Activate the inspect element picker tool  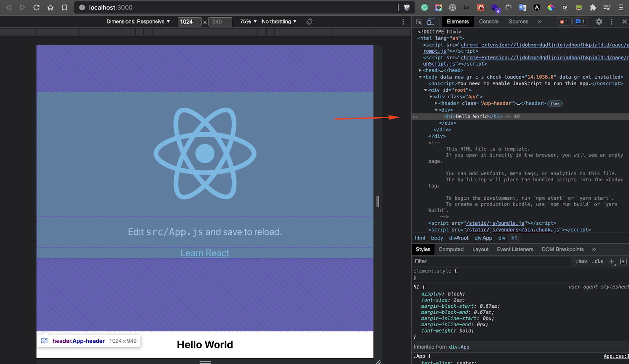click(419, 22)
